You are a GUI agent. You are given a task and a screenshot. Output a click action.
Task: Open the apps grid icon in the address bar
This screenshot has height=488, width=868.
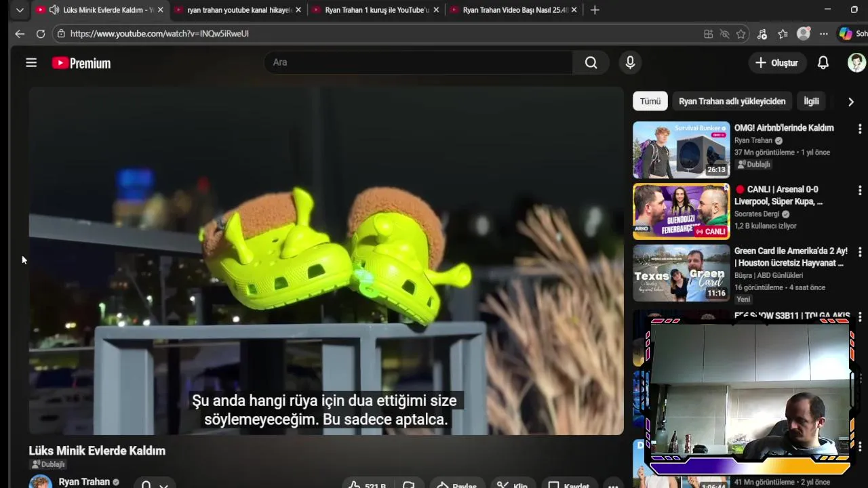pos(708,34)
